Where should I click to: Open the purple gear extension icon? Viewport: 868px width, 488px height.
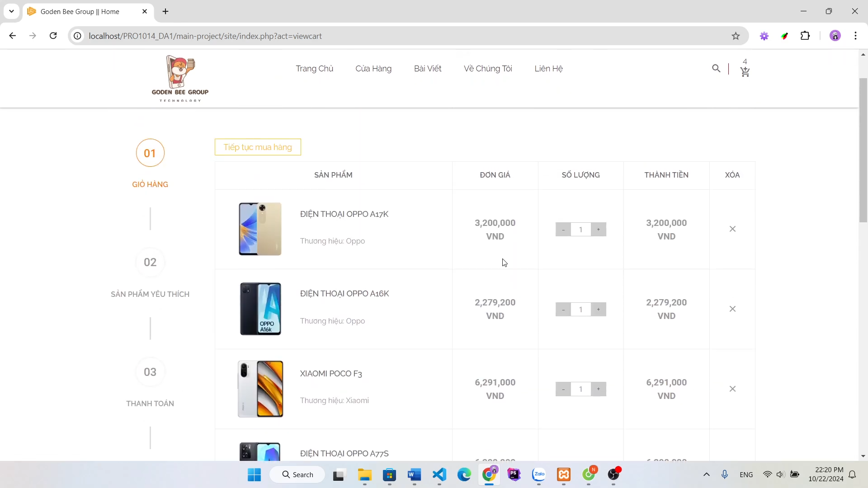pos(764,36)
